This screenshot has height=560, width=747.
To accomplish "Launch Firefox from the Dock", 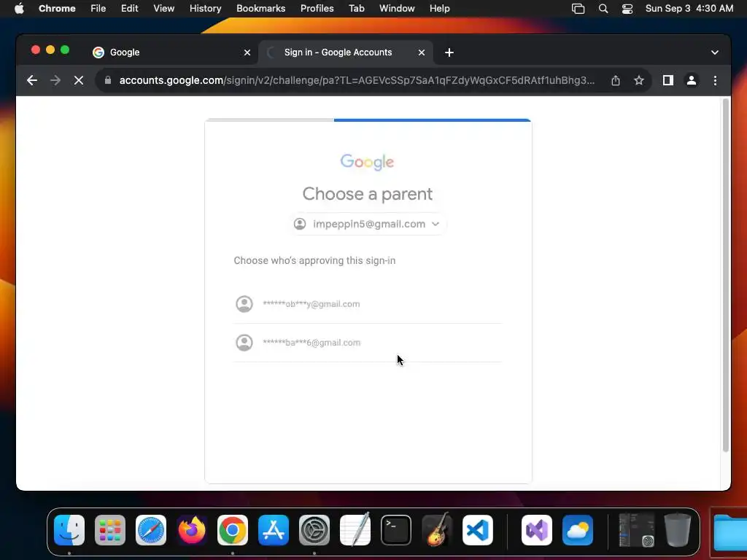I will (192, 530).
